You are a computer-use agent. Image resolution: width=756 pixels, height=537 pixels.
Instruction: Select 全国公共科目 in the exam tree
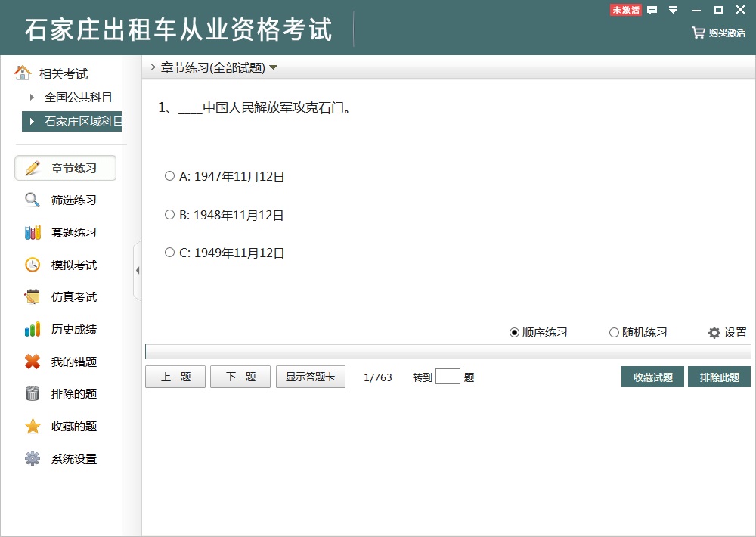pyautogui.click(x=78, y=97)
